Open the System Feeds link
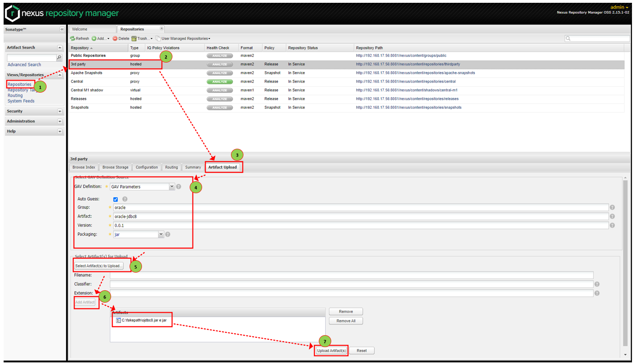The height and width of the screenshot is (364, 638). [21, 101]
